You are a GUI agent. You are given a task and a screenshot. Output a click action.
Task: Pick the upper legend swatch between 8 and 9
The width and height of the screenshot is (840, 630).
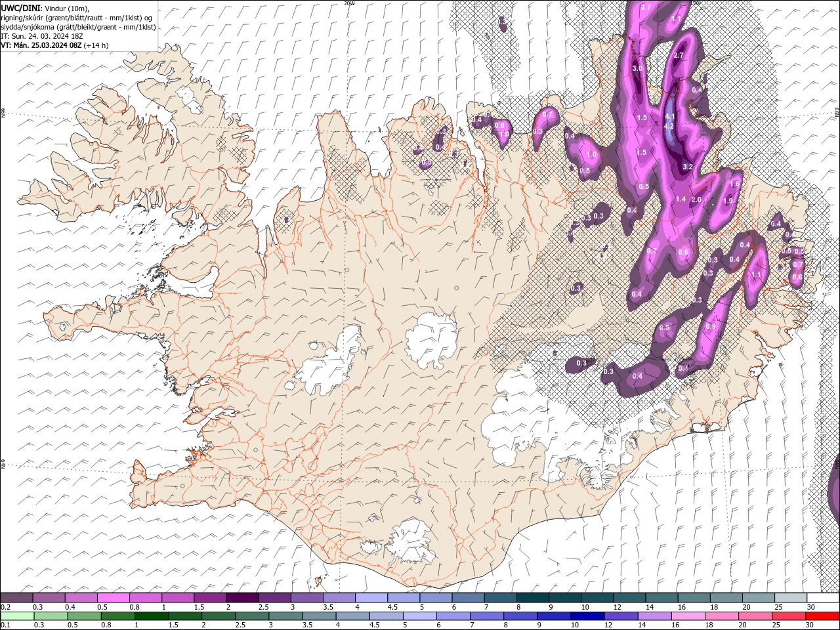pos(532,598)
